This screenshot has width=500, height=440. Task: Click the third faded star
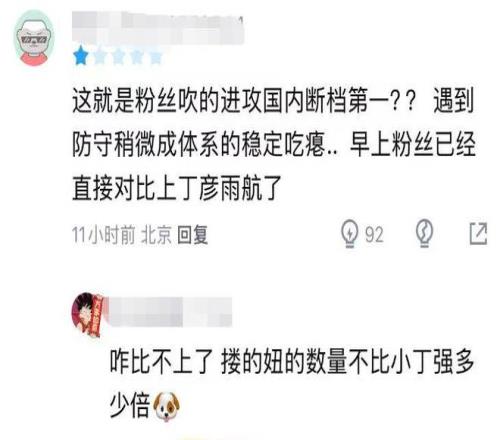pyautogui.click(x=118, y=57)
